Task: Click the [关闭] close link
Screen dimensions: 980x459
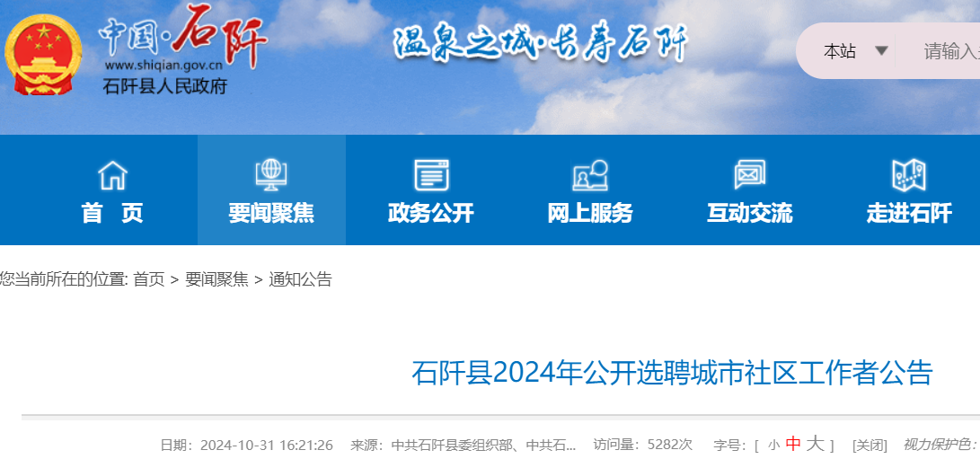Action: click(870, 445)
